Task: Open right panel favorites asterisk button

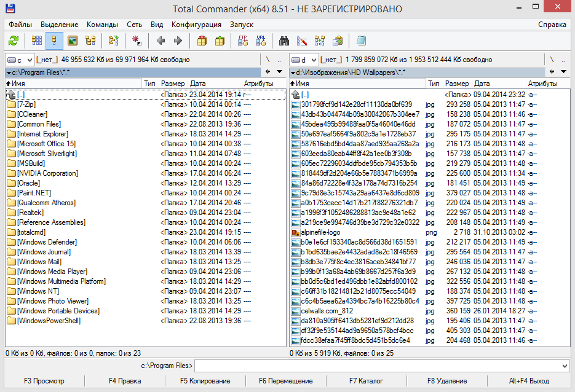Action: coord(552,72)
